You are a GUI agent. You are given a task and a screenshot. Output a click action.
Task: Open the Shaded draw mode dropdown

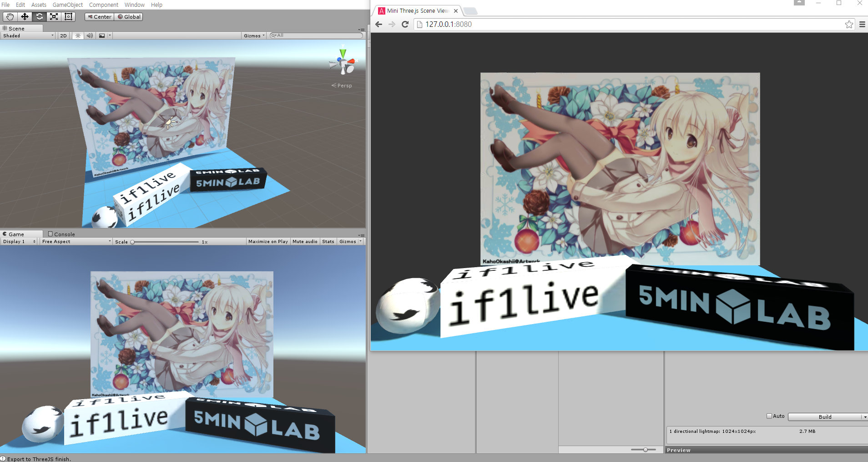pyautogui.click(x=27, y=36)
